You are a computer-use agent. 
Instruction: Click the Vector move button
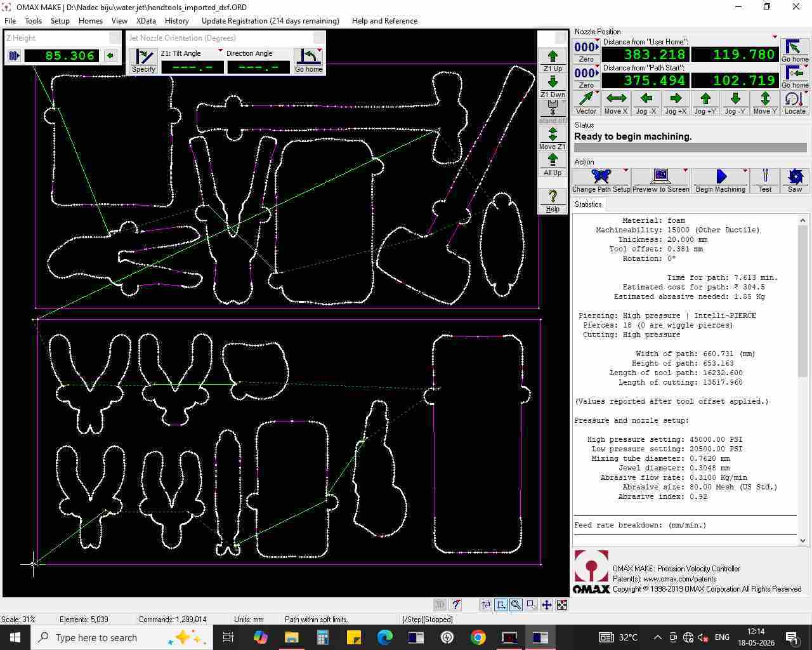[x=586, y=103]
